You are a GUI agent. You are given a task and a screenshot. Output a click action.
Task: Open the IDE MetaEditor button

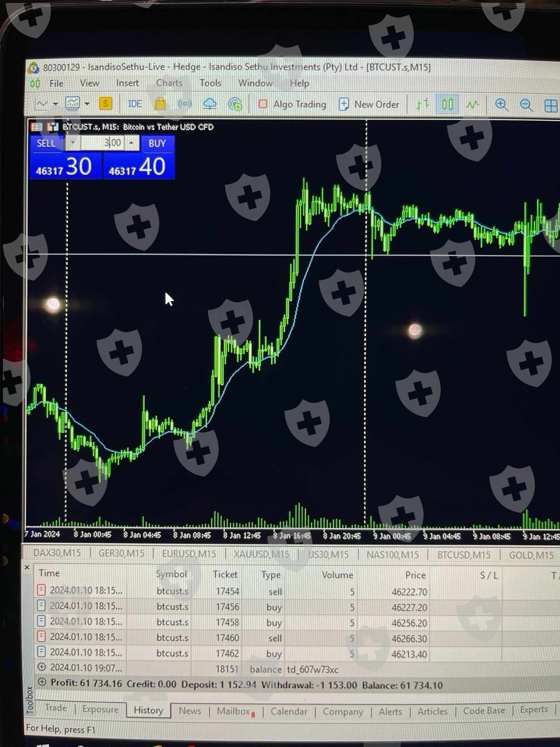point(135,104)
